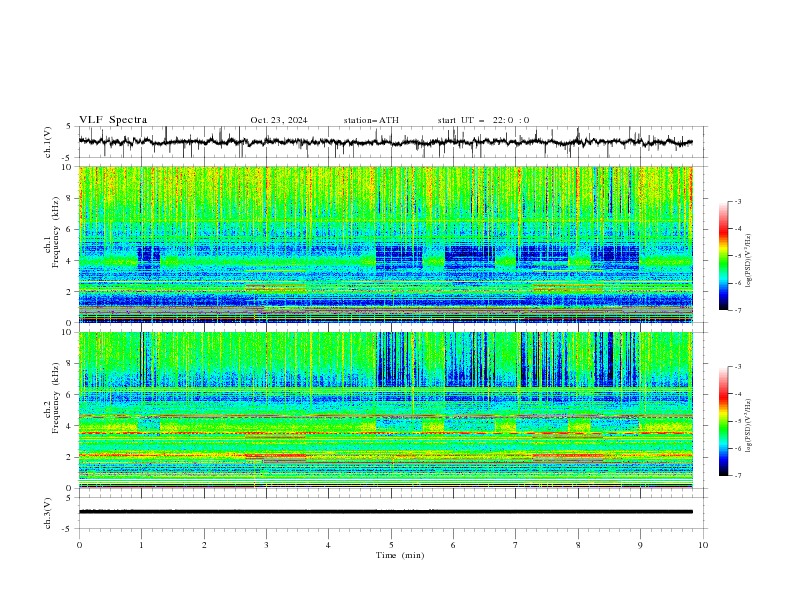
Task: Select the "station=ATH" header label
Action: tap(371, 120)
